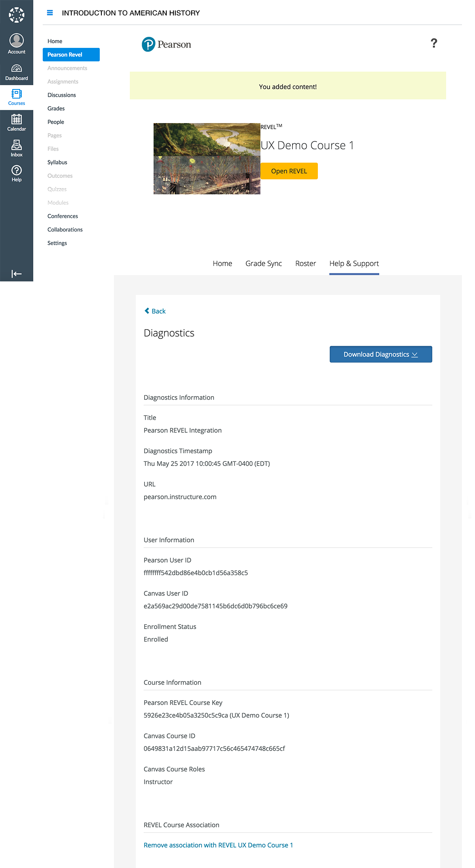The image size is (475, 868).
Task: Click the Diagnostics page heading
Action: click(x=169, y=333)
